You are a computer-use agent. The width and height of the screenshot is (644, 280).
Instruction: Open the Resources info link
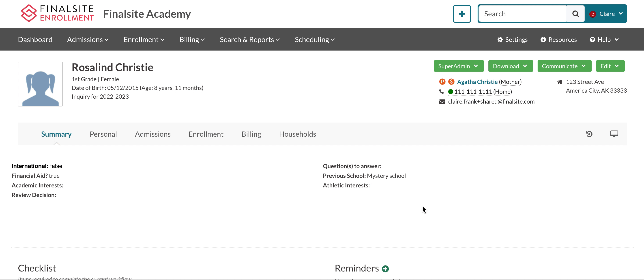pyautogui.click(x=558, y=40)
